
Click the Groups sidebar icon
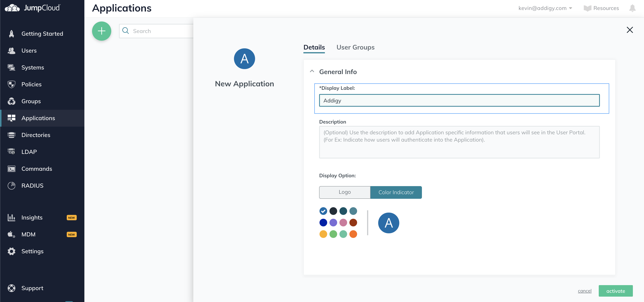click(x=12, y=101)
